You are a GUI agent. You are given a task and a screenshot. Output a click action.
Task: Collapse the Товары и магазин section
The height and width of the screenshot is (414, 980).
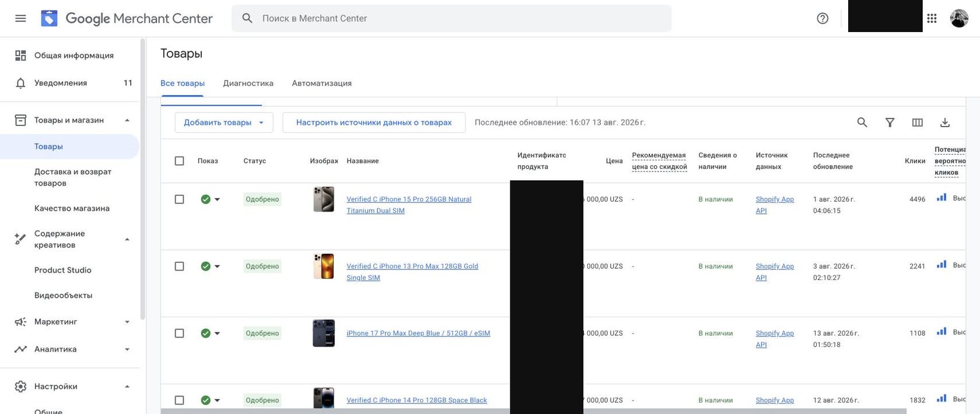(x=127, y=120)
